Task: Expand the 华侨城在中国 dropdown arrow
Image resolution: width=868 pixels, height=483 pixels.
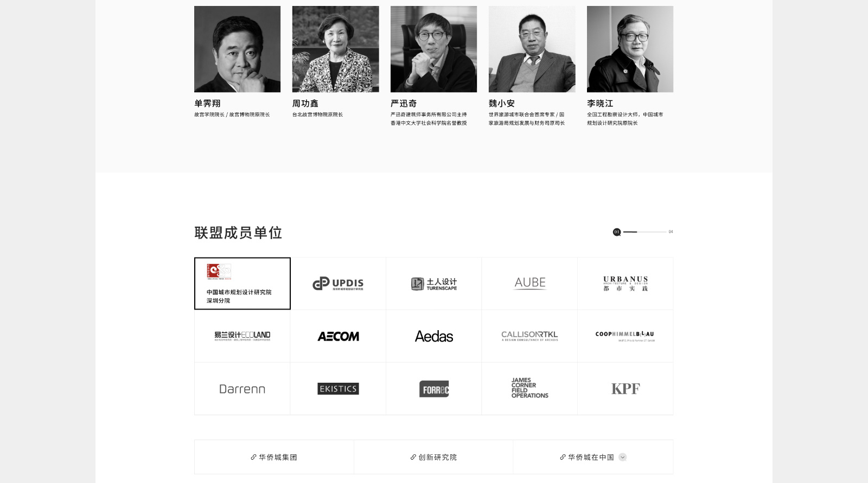Action: tap(623, 457)
